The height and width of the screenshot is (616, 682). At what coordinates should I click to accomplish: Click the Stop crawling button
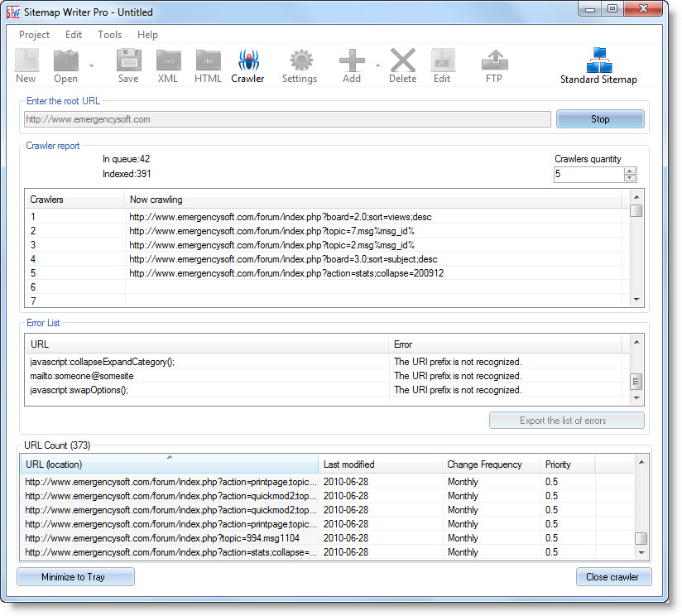coord(600,119)
